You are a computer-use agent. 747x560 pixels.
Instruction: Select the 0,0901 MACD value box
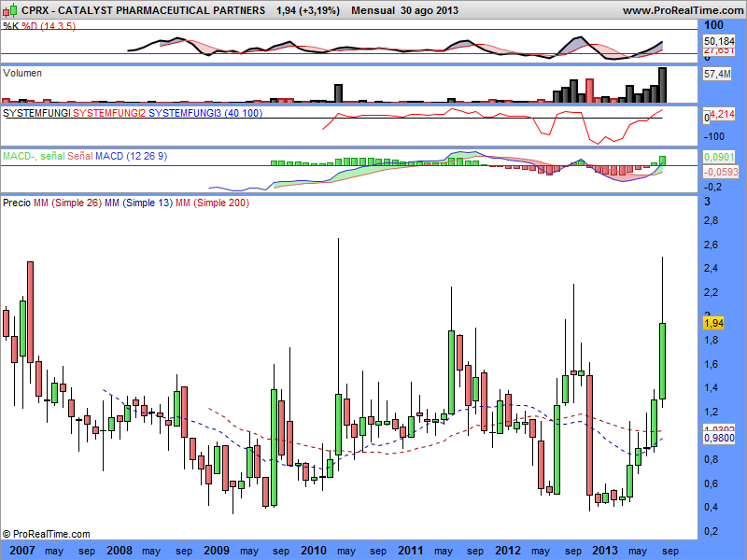(719, 157)
